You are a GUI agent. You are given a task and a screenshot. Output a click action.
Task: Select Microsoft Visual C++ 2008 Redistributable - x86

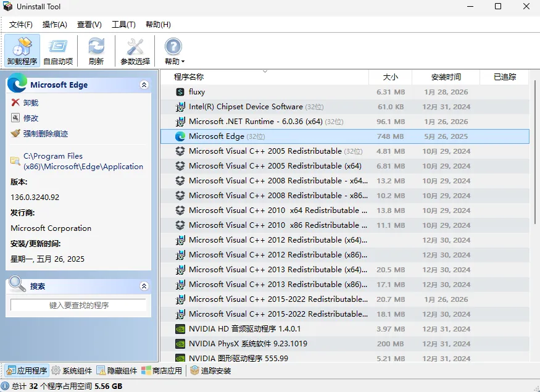click(x=345, y=196)
